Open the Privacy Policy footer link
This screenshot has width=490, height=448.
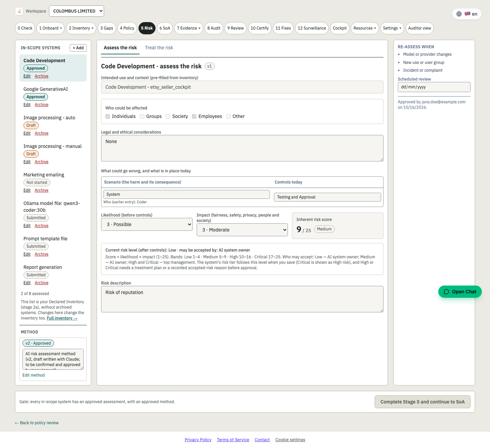pyautogui.click(x=198, y=440)
